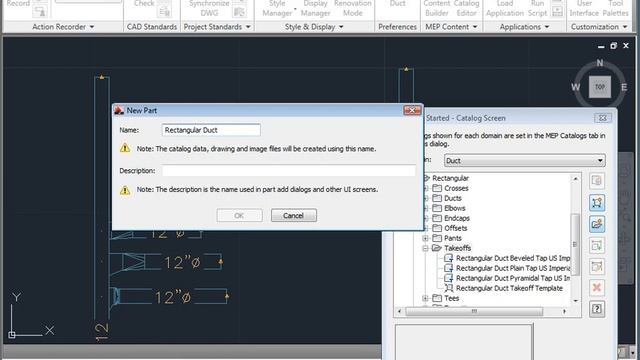Click the highlighted New Parametric Part icon
640x360 pixels.
click(x=597, y=202)
